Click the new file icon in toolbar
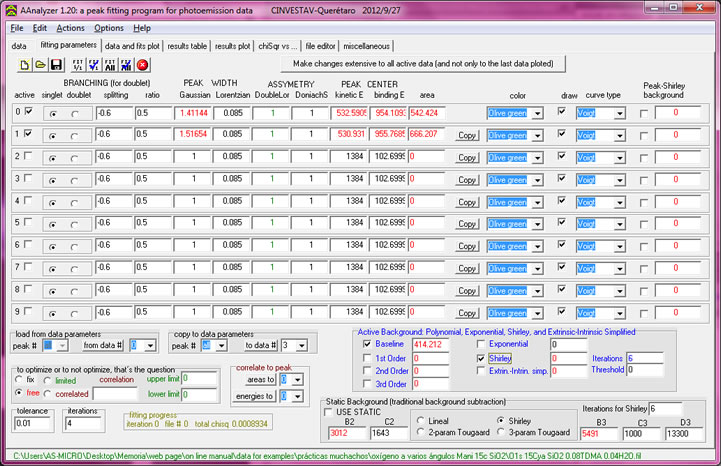Viewport: 721px width, 466px height. tap(27, 64)
